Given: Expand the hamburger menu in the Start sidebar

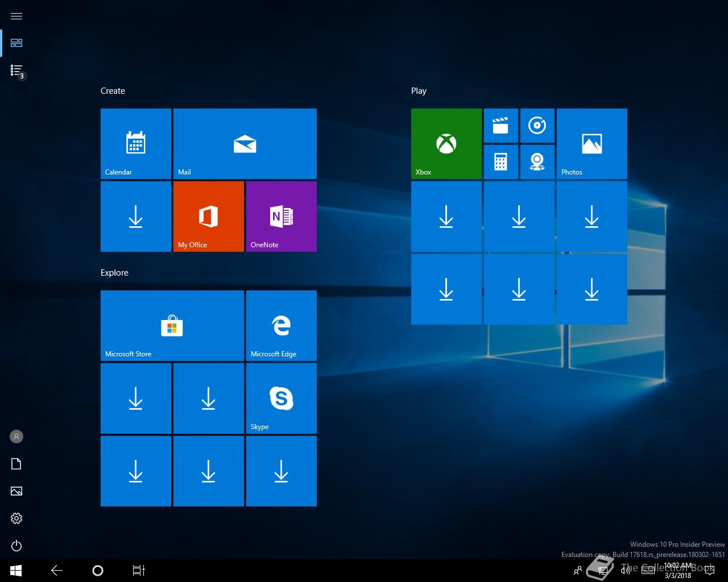Looking at the screenshot, I should (x=16, y=16).
